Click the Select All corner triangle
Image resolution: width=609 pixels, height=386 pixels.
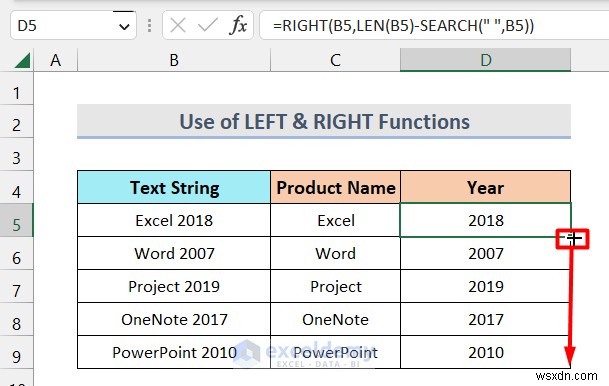coord(23,61)
